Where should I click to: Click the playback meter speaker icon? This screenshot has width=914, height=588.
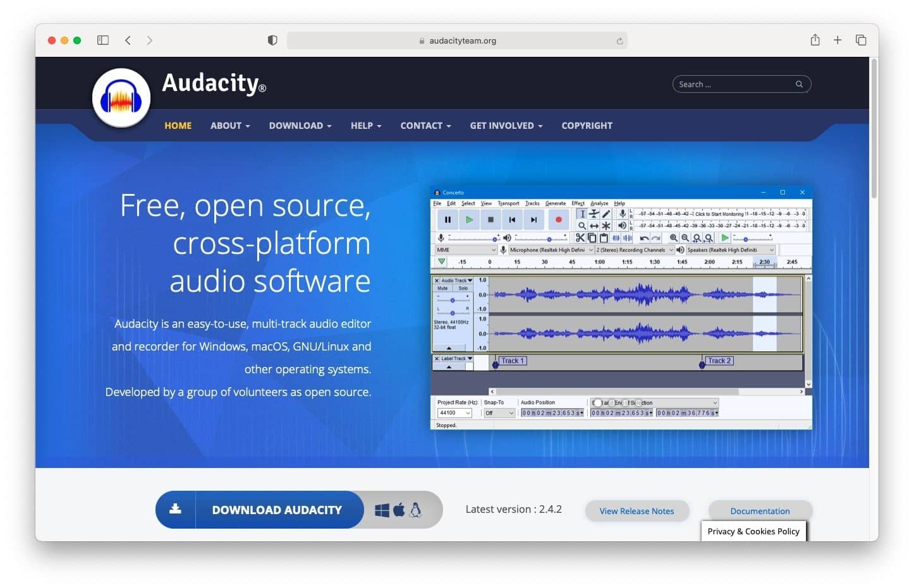pos(623,225)
